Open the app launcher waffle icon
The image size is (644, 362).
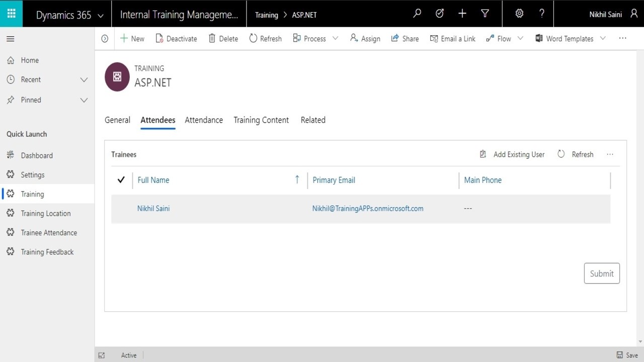pyautogui.click(x=11, y=14)
